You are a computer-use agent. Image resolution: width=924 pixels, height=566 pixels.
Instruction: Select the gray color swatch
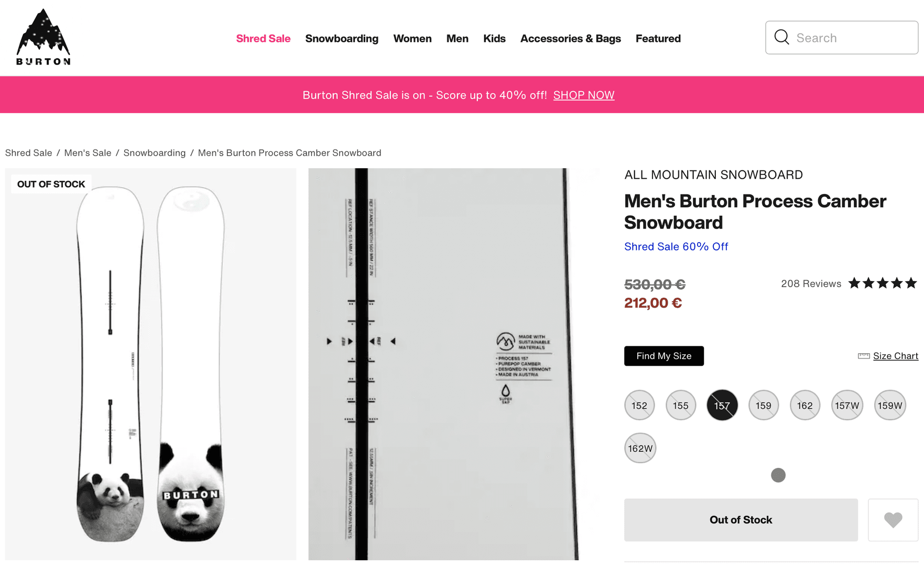(x=778, y=475)
